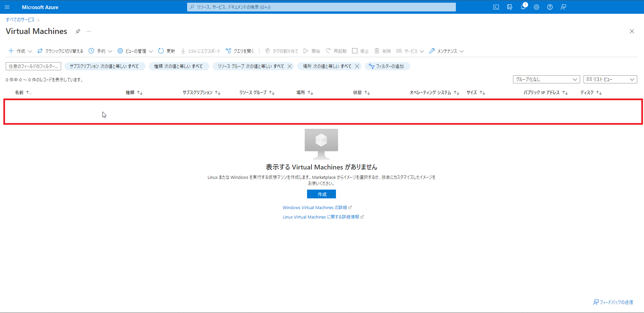Screen dimensions: 644x313
Task: Click the blue 作成 button
Action: tap(321, 194)
